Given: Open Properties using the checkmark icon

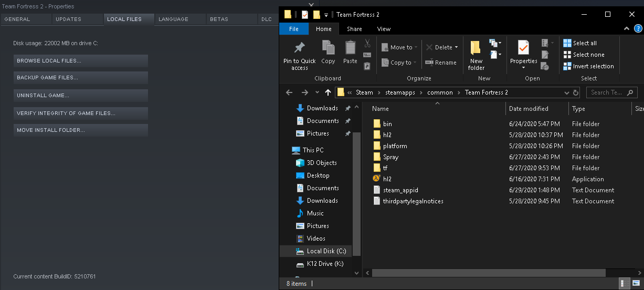Looking at the screenshot, I should point(523,48).
